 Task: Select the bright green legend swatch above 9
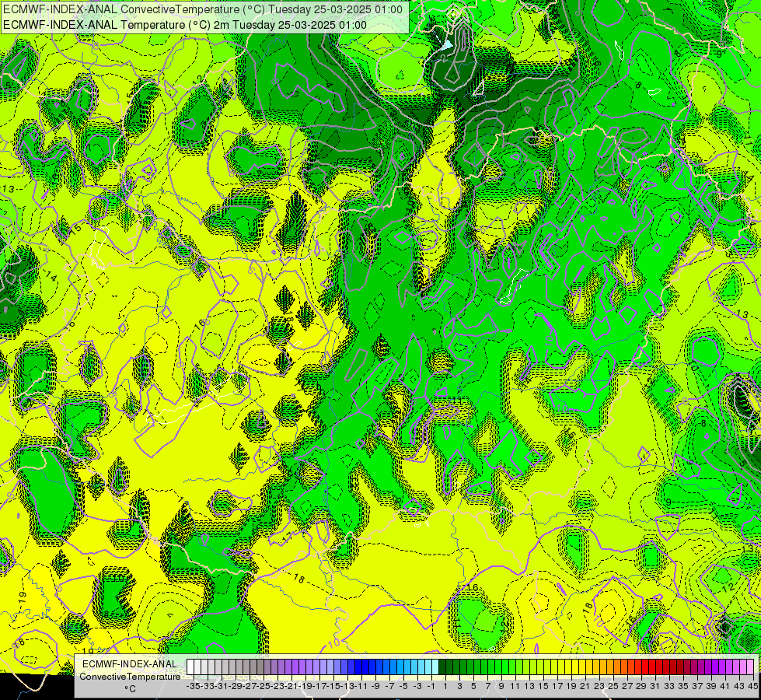[497, 667]
